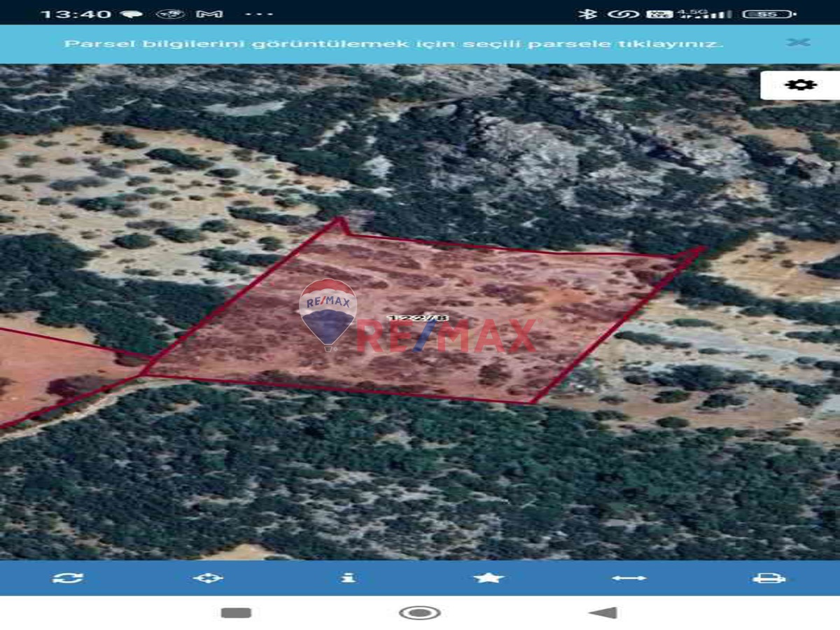Tap the 13:40 clock in status bar
This screenshot has width=840, height=630.
pos(76,14)
